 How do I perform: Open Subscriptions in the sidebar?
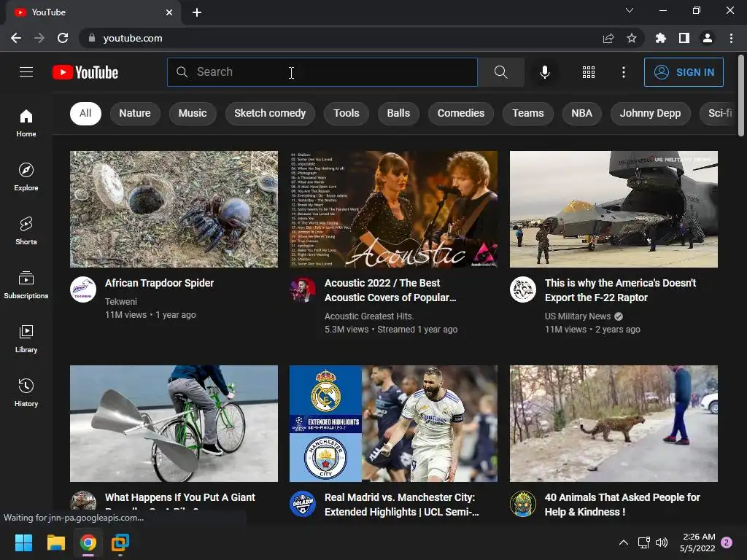click(26, 284)
